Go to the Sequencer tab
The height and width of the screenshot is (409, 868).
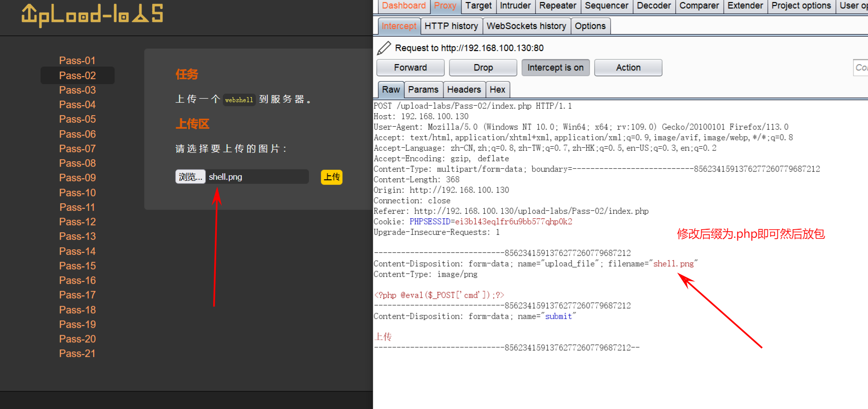click(606, 6)
